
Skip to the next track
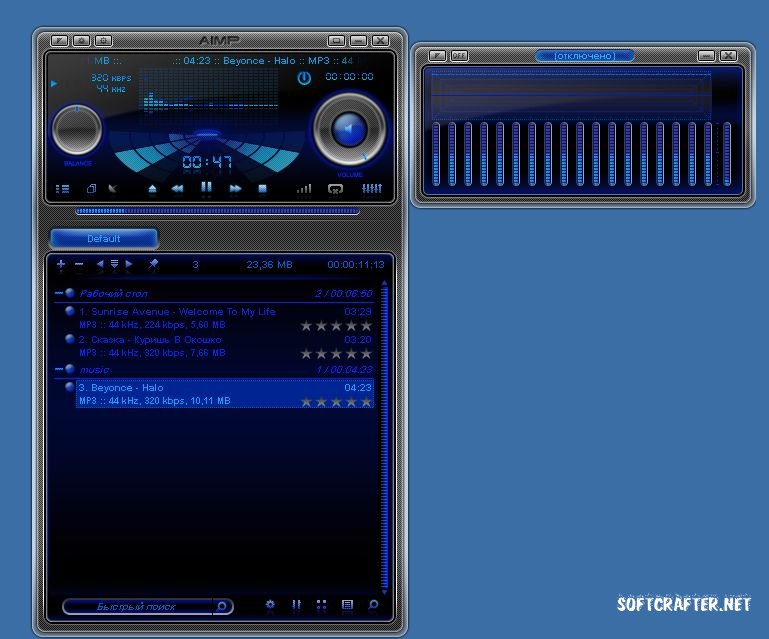pyautogui.click(x=235, y=189)
